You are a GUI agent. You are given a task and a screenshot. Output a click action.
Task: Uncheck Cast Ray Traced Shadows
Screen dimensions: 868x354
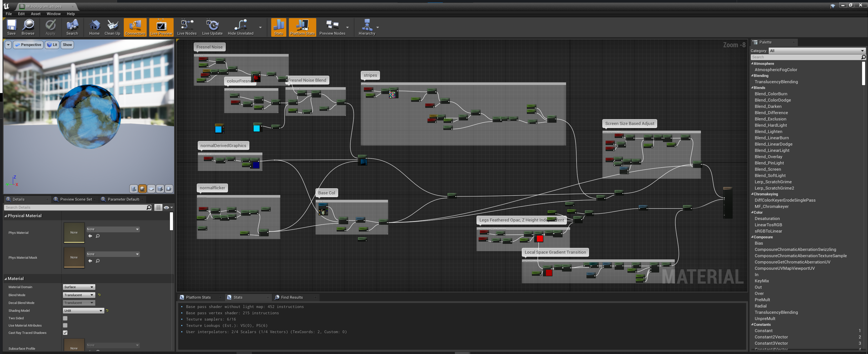point(65,333)
